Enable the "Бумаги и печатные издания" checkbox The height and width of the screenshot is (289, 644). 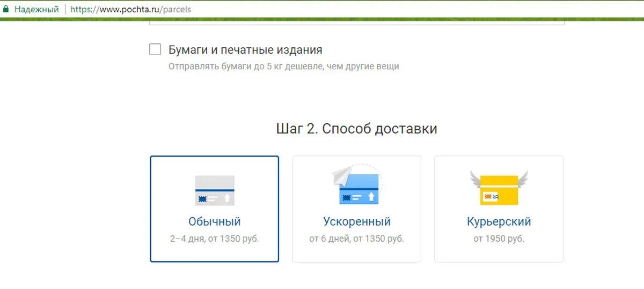(155, 50)
